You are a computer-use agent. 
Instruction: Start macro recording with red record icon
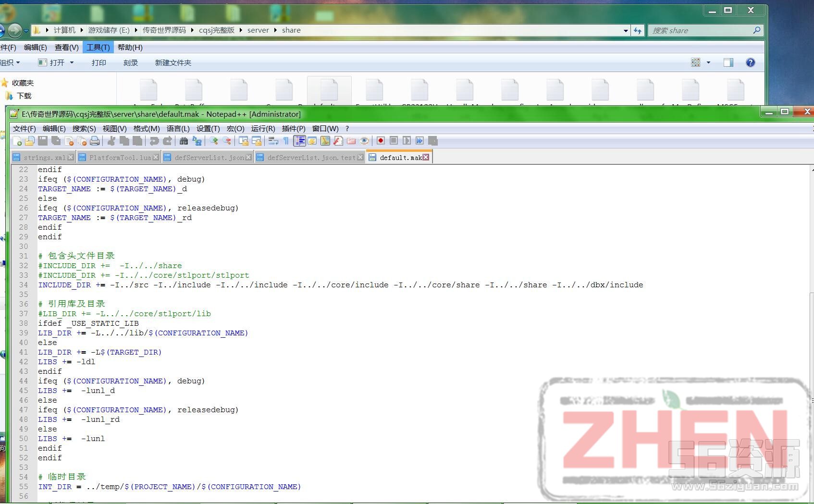point(381,141)
